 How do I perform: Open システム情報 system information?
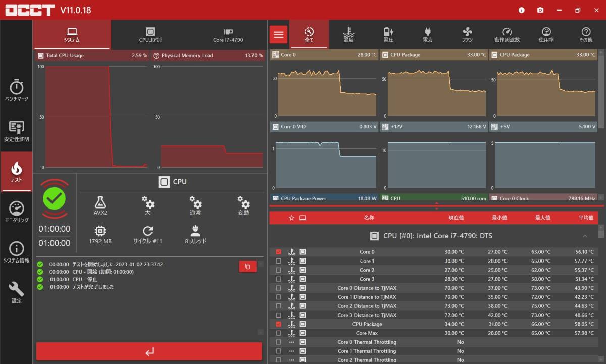(16, 252)
